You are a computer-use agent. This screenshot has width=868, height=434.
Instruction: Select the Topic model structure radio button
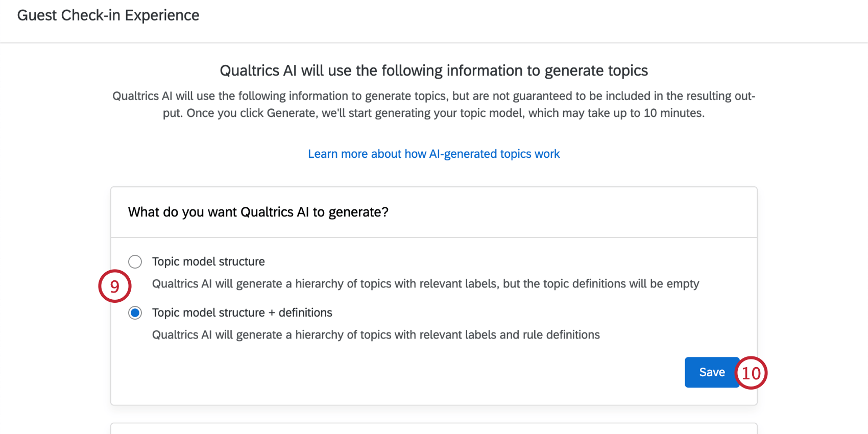click(x=135, y=262)
